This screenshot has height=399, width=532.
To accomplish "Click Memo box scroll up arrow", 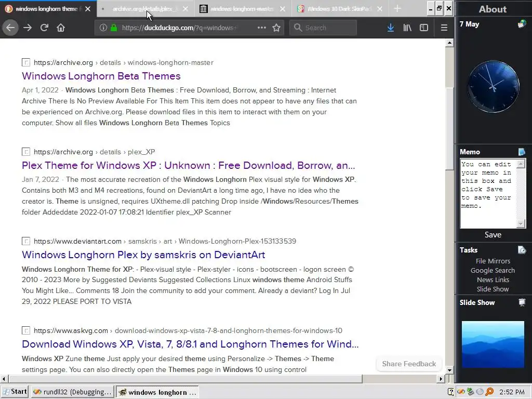I will tap(521, 164).
